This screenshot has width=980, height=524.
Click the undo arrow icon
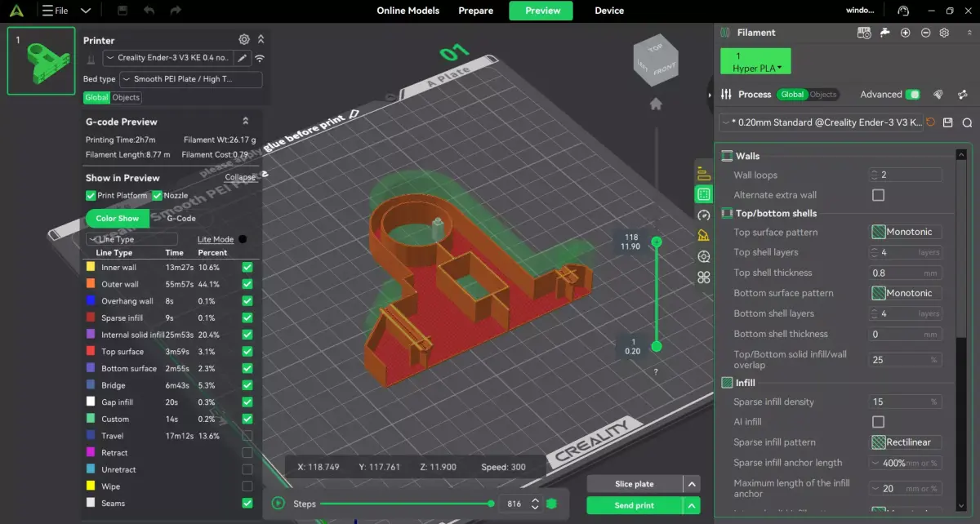pyautogui.click(x=149, y=11)
